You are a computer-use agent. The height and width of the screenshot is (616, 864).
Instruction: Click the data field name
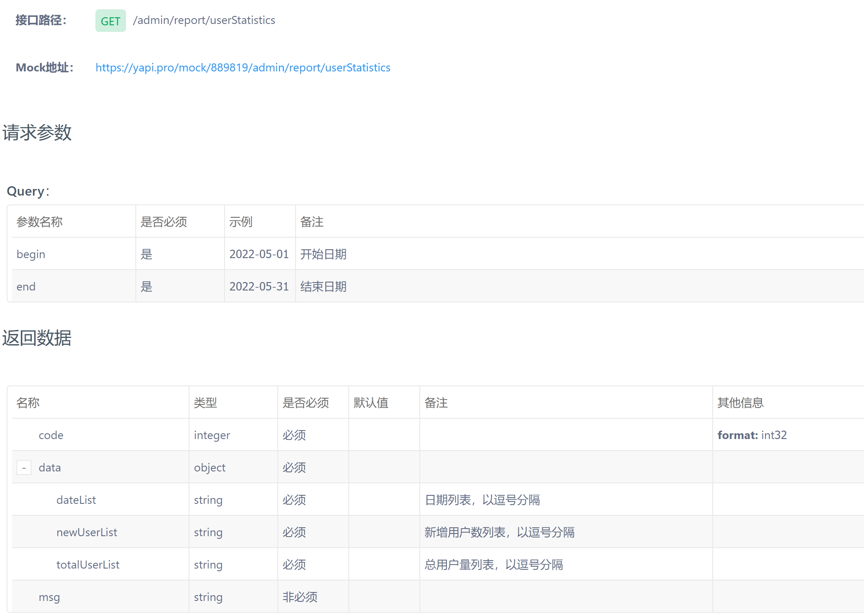pos(50,467)
